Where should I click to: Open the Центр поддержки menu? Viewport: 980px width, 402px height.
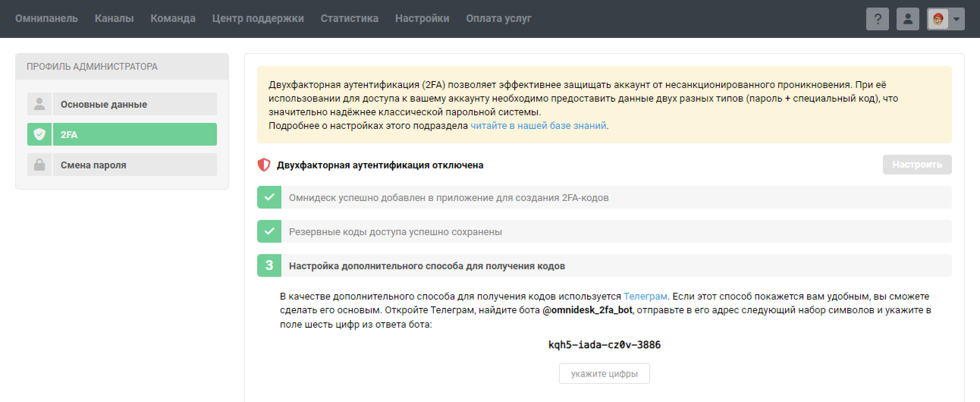258,18
